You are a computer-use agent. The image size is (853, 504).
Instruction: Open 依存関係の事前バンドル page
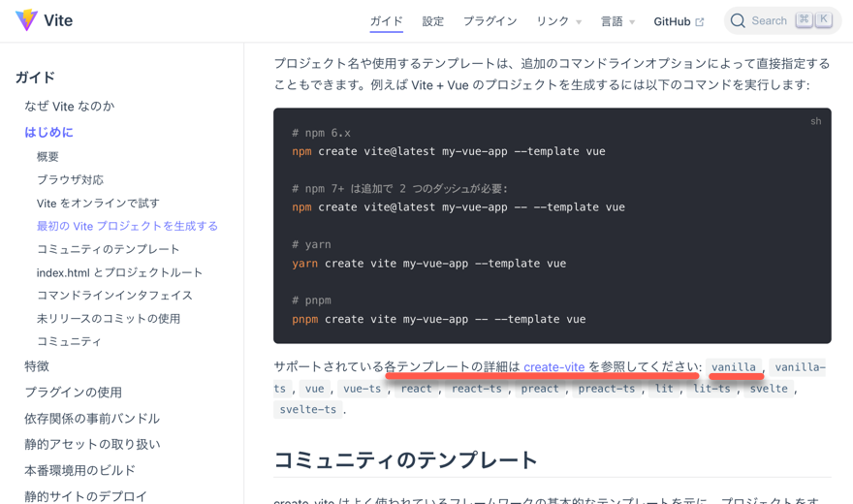(92, 418)
